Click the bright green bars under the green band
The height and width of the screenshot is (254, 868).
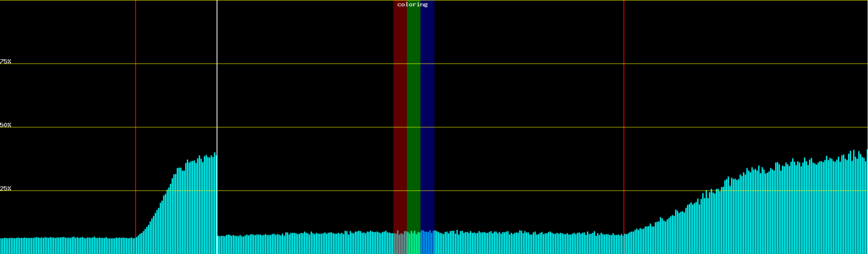pos(413,243)
